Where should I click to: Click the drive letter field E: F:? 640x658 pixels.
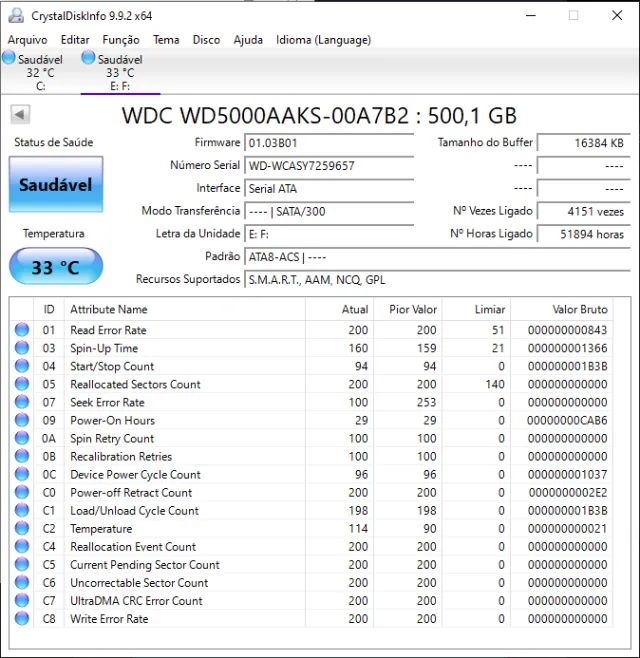[329, 234]
